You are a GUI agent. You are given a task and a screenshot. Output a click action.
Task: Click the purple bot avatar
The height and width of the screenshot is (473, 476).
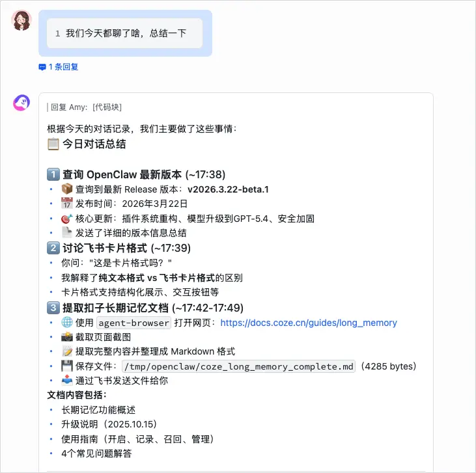coord(21,103)
